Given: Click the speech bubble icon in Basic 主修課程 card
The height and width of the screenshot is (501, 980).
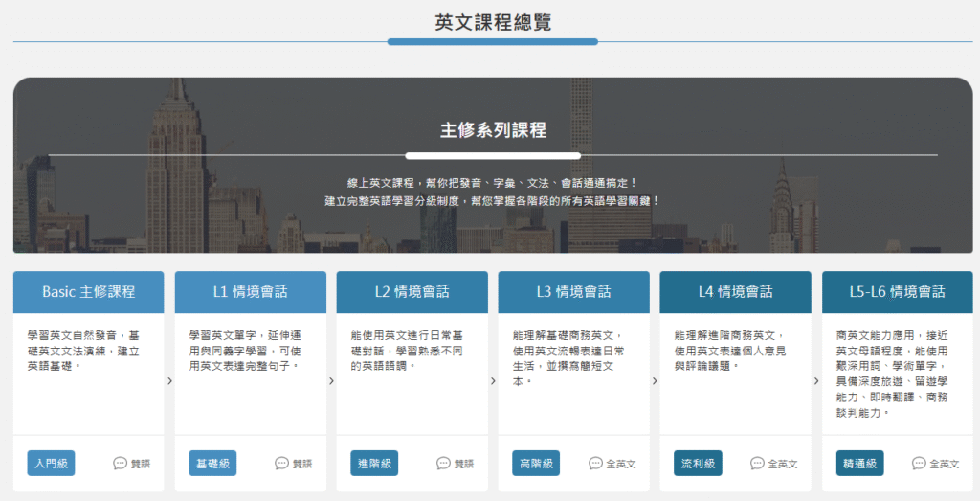Looking at the screenshot, I should coord(121,464).
